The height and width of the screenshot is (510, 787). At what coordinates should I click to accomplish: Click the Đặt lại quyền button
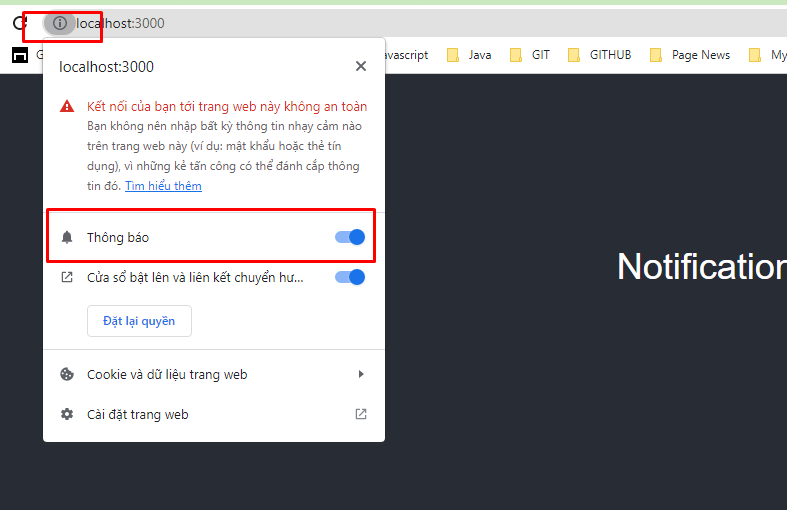[x=139, y=321]
